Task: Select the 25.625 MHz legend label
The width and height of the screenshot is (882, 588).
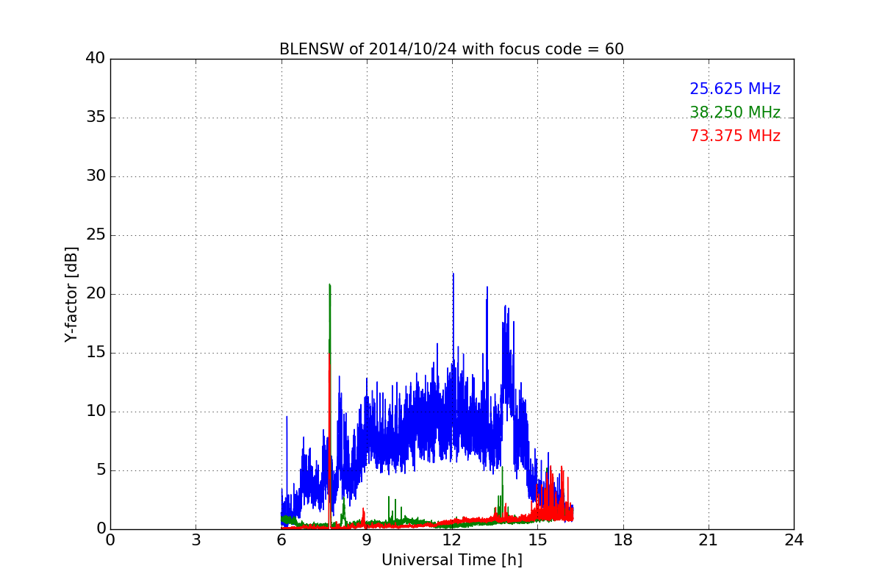Action: (735, 89)
